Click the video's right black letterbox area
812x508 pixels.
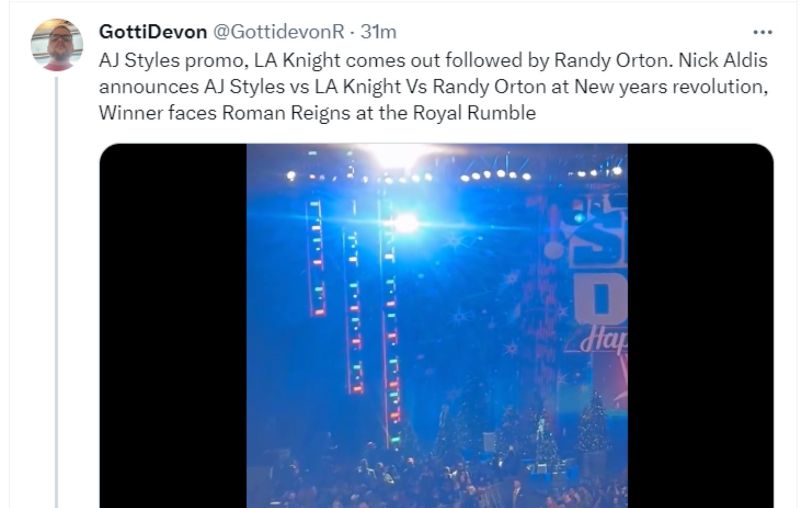tap(700, 325)
